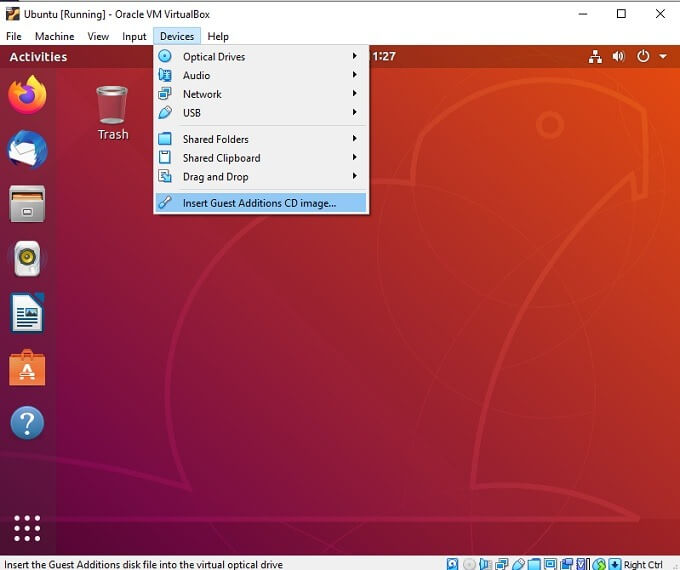Open Firefox from the Ubuntu dock
Viewport: 680px width, 570px height.
click(x=27, y=96)
